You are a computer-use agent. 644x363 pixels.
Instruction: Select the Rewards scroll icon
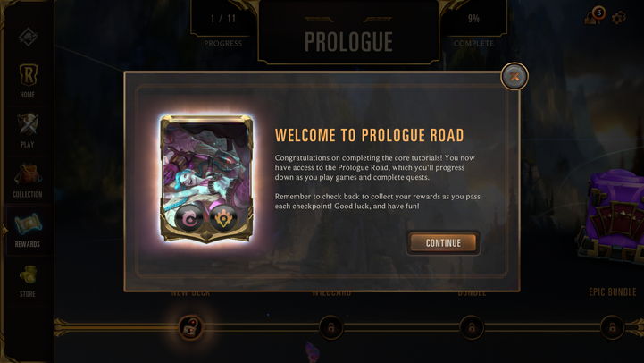(x=28, y=230)
